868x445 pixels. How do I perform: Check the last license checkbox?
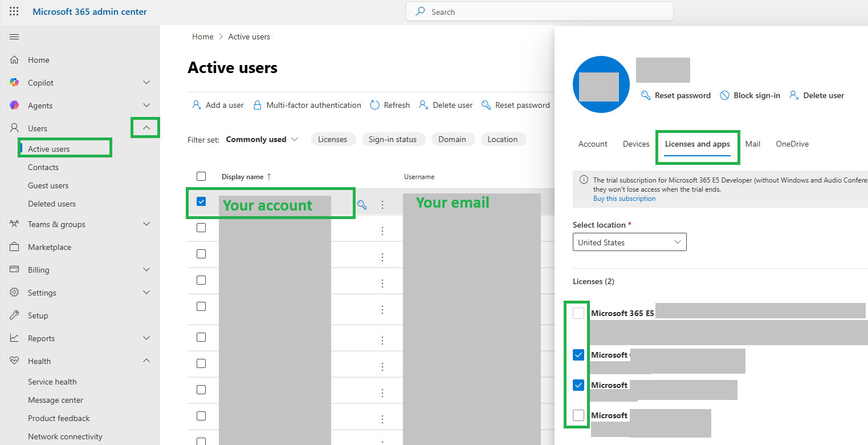click(x=578, y=415)
